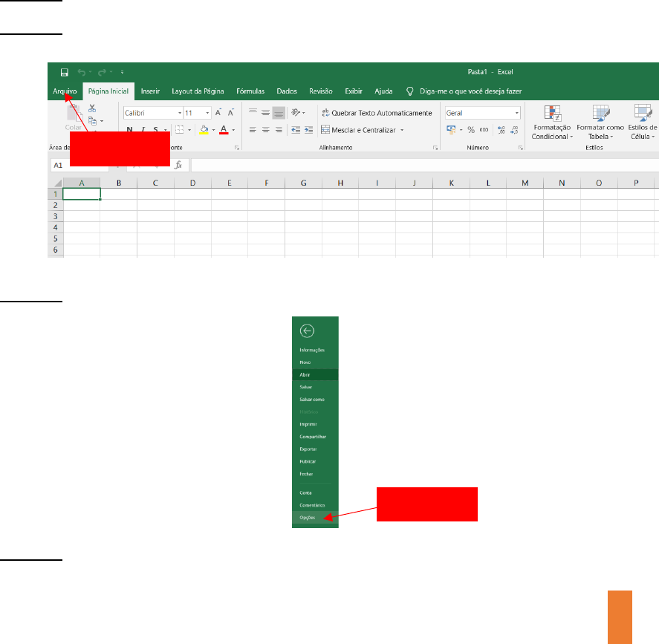Select Opções in the file menu
659x644 pixels.
[x=307, y=517]
